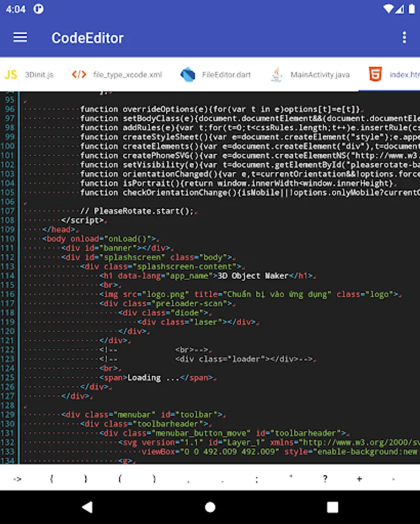Insert tab using the arrow symbol key

click(x=17, y=479)
